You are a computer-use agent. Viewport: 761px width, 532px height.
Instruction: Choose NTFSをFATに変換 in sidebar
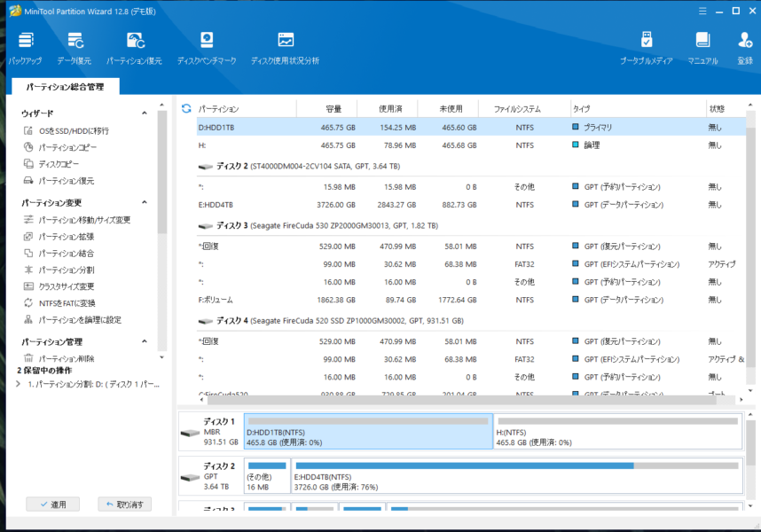(x=59, y=303)
